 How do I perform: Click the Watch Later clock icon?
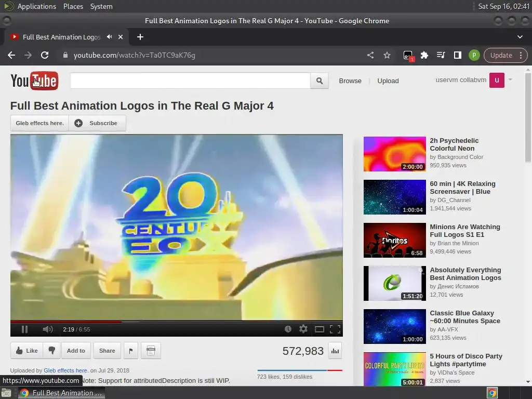(288, 329)
